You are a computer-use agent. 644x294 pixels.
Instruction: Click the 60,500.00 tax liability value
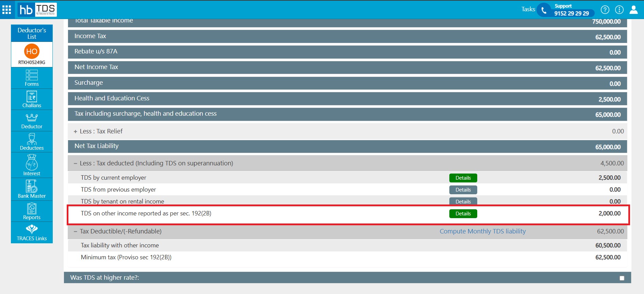[608, 245]
